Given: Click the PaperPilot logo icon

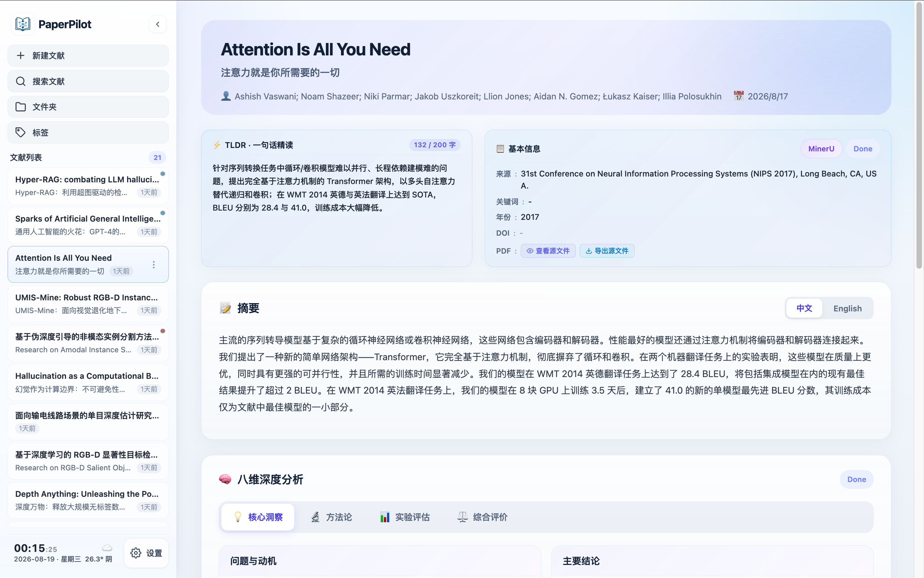Looking at the screenshot, I should (23, 24).
